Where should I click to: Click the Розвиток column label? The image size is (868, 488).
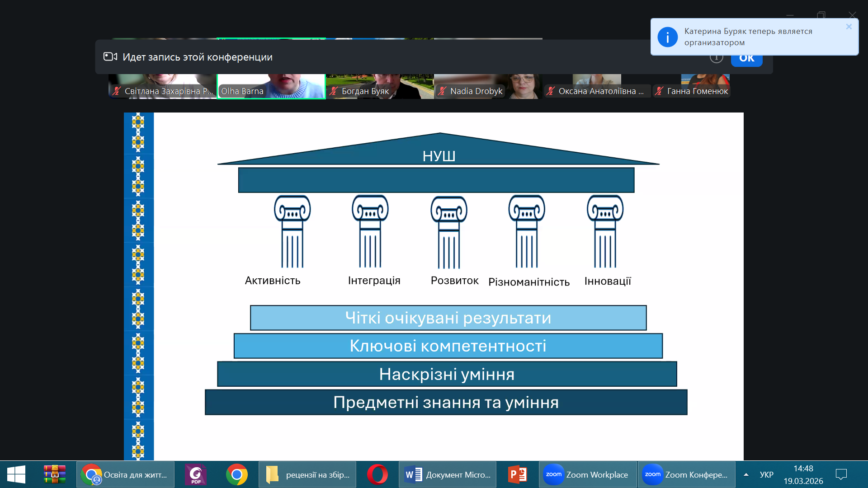[454, 281]
